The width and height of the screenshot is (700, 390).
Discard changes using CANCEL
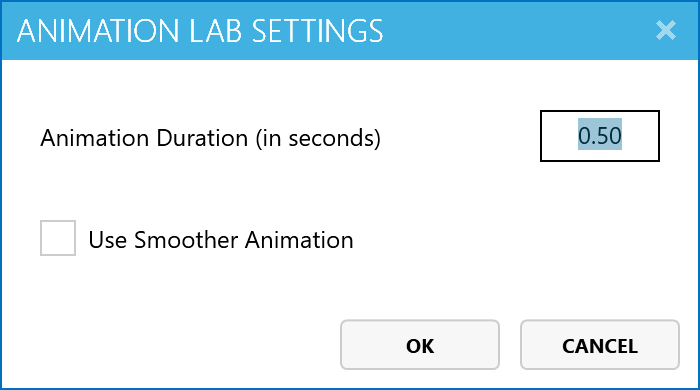pos(600,344)
